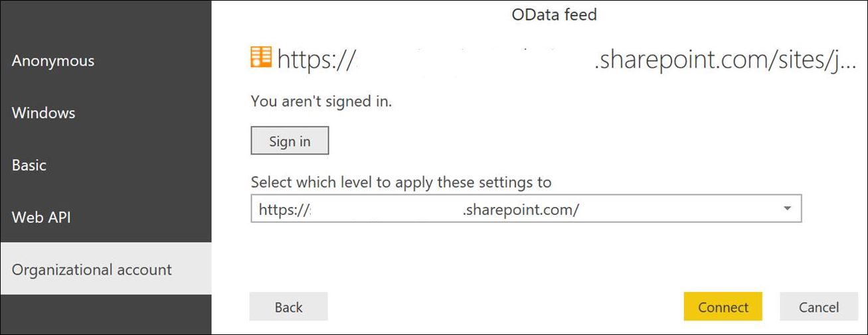Click the https:// prefix in the heading URL
868x335 pixels.
coord(316,60)
